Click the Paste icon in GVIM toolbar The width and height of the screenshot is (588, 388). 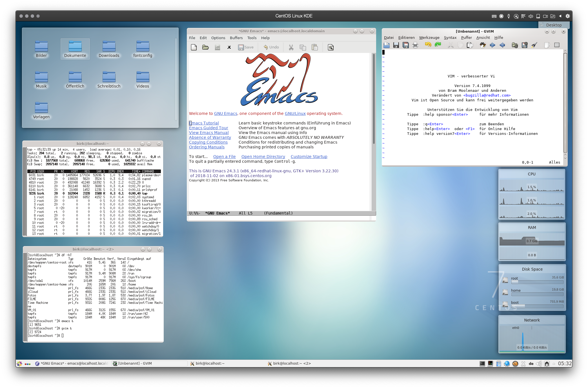pos(470,45)
